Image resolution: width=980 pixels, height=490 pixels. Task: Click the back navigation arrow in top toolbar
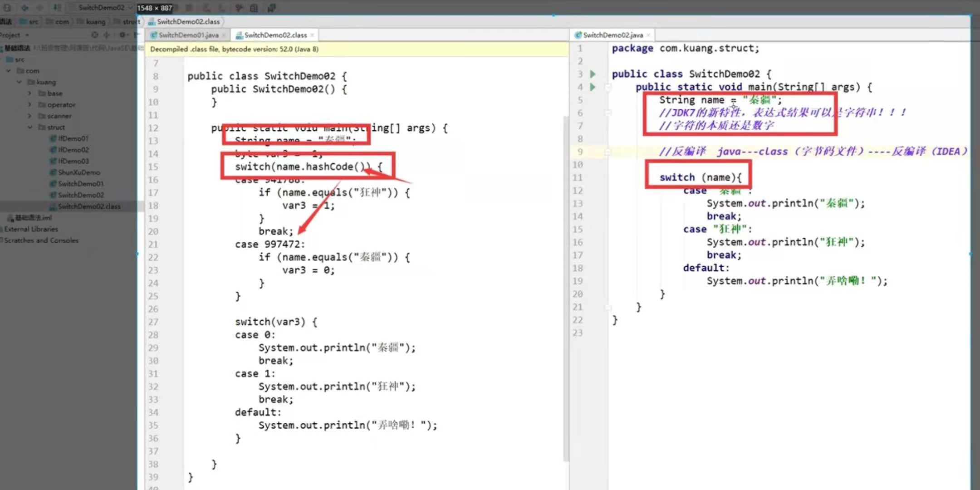(x=24, y=8)
